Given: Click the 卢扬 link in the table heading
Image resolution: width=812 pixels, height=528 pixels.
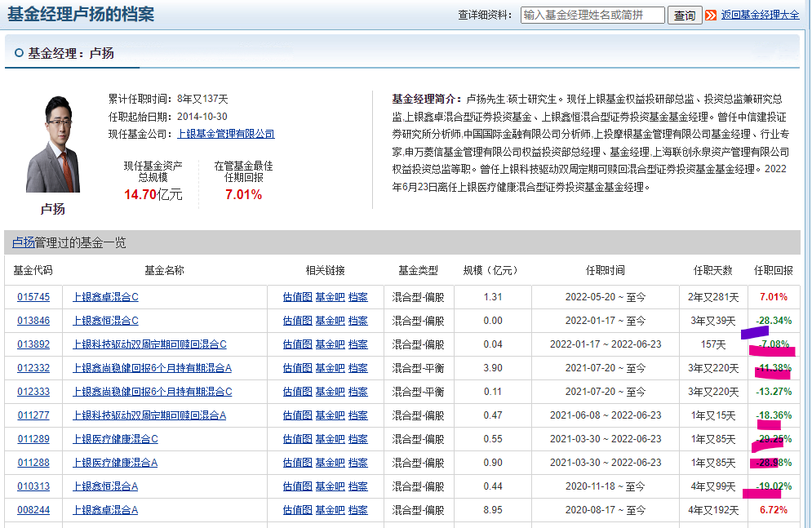Looking at the screenshot, I should 23,242.
